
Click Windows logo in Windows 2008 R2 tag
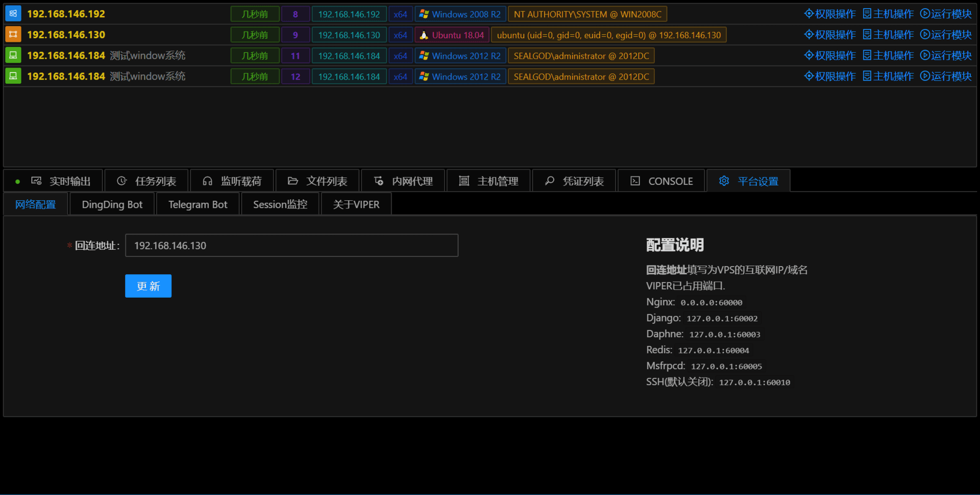[x=424, y=14]
